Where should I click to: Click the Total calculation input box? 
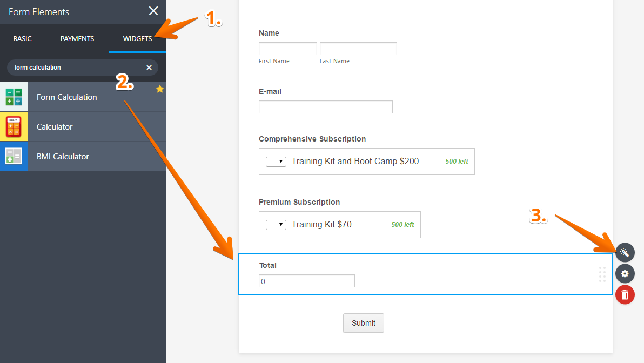click(x=307, y=281)
